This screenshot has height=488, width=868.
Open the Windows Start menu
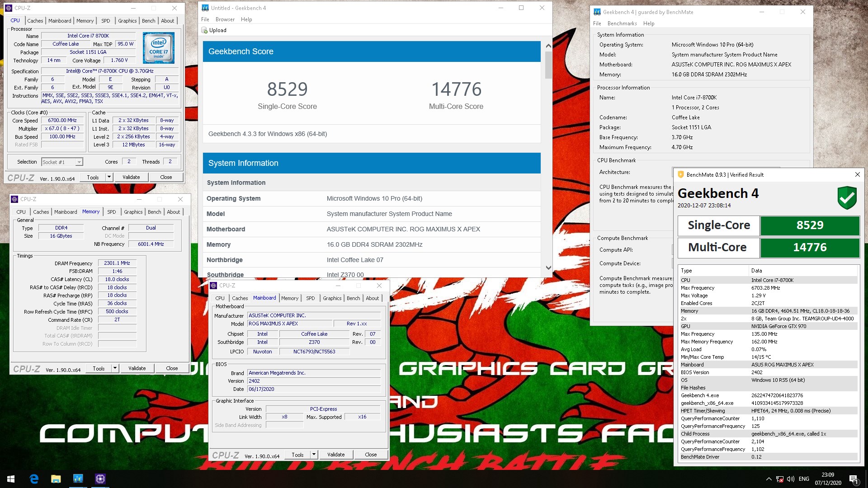(11, 479)
